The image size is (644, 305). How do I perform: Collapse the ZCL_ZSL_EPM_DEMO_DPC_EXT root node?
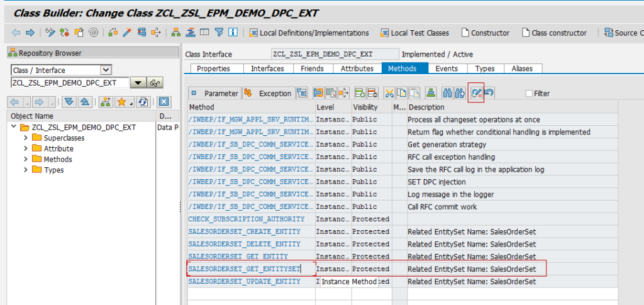click(14, 127)
